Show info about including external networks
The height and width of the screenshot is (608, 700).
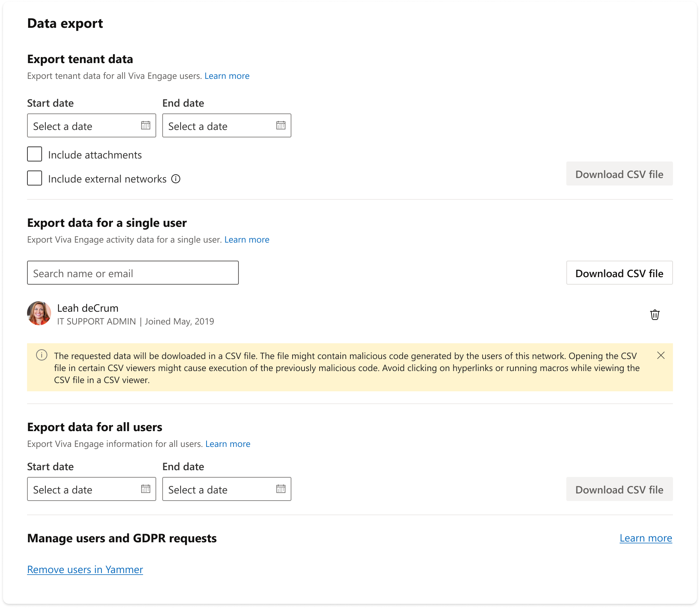[x=176, y=179]
